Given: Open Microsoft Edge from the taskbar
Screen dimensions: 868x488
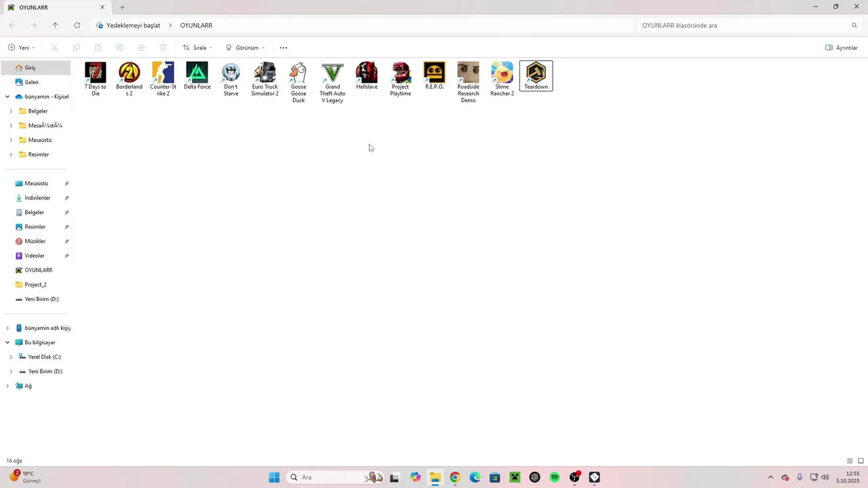Looking at the screenshot, I should (x=475, y=477).
